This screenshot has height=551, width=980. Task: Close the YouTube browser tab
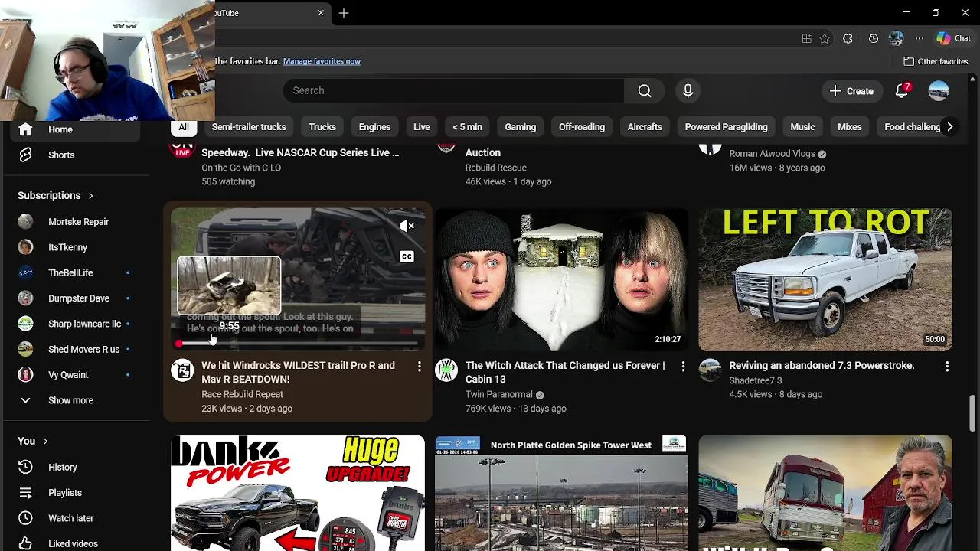coord(321,13)
